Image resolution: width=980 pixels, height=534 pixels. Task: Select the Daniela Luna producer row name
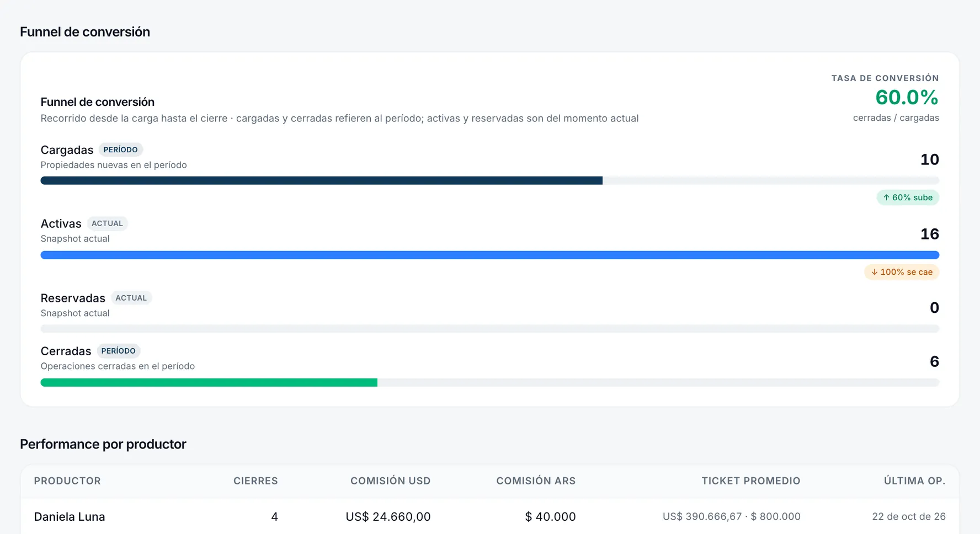click(x=70, y=517)
